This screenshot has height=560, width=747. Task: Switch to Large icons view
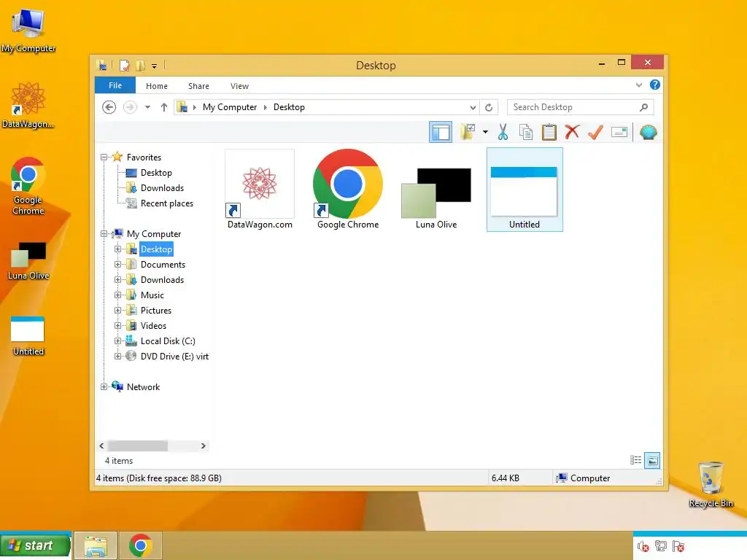(652, 460)
